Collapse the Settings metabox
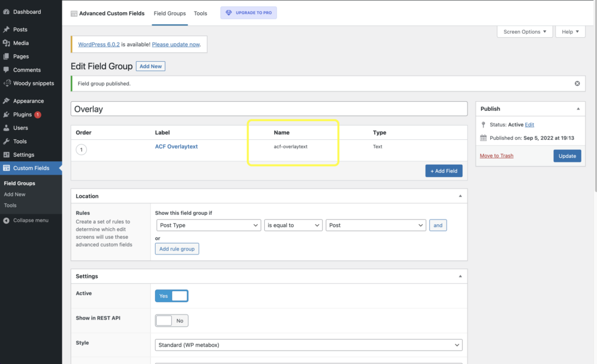 point(461,276)
